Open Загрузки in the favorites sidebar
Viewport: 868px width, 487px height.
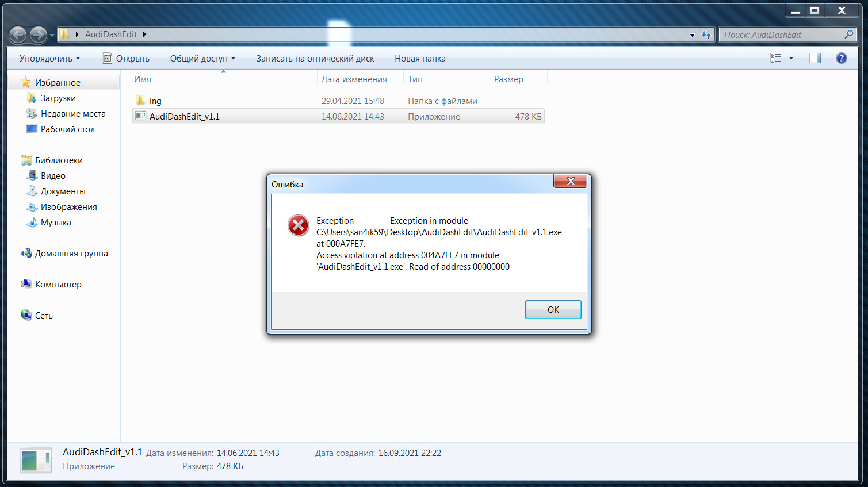pos(58,98)
